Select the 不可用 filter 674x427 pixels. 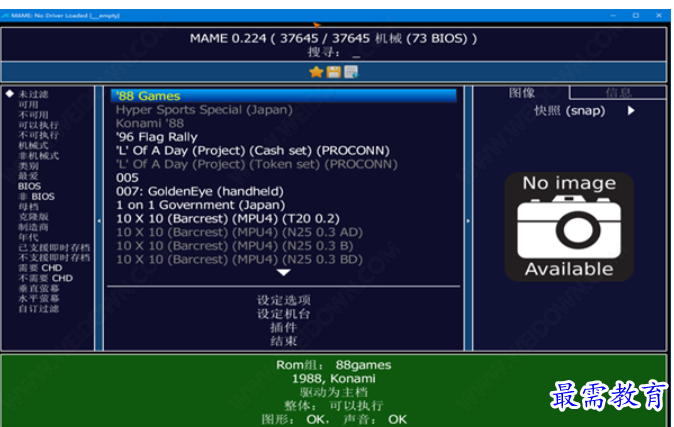coord(33,115)
